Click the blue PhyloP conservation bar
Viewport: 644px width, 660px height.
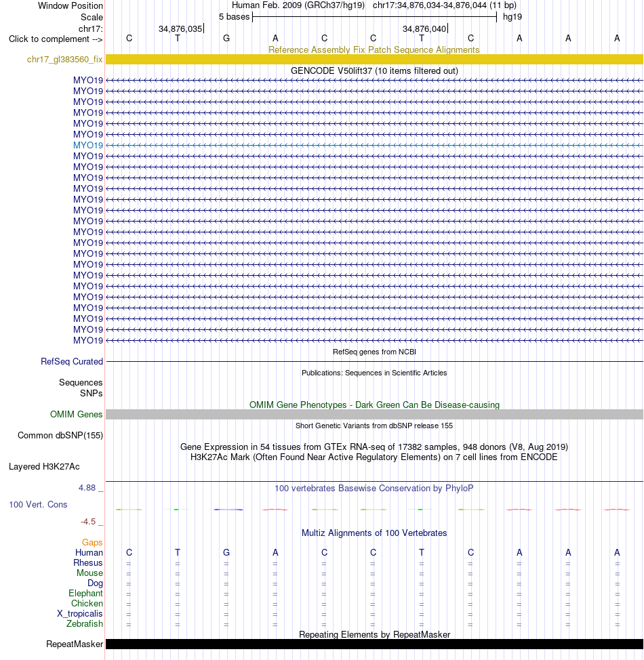coord(228,510)
